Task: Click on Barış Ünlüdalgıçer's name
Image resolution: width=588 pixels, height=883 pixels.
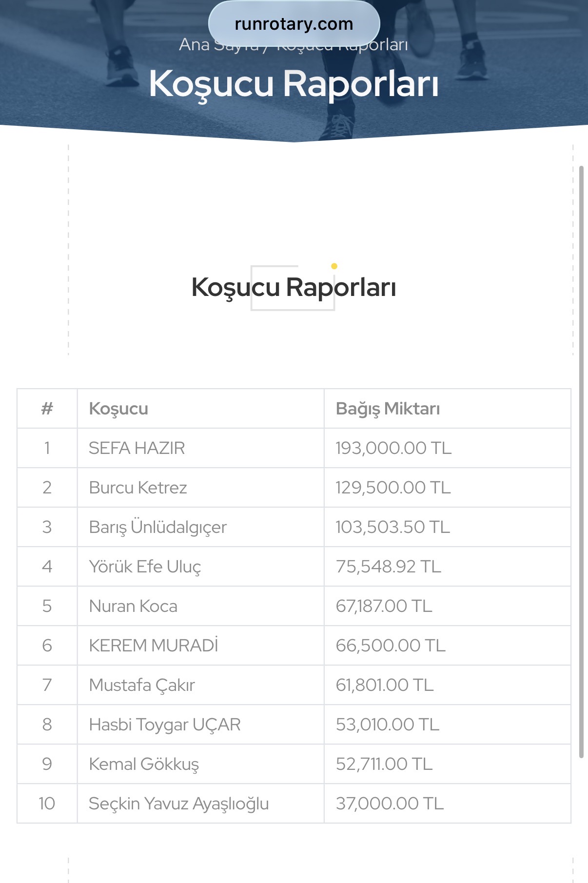Action: coord(158,527)
